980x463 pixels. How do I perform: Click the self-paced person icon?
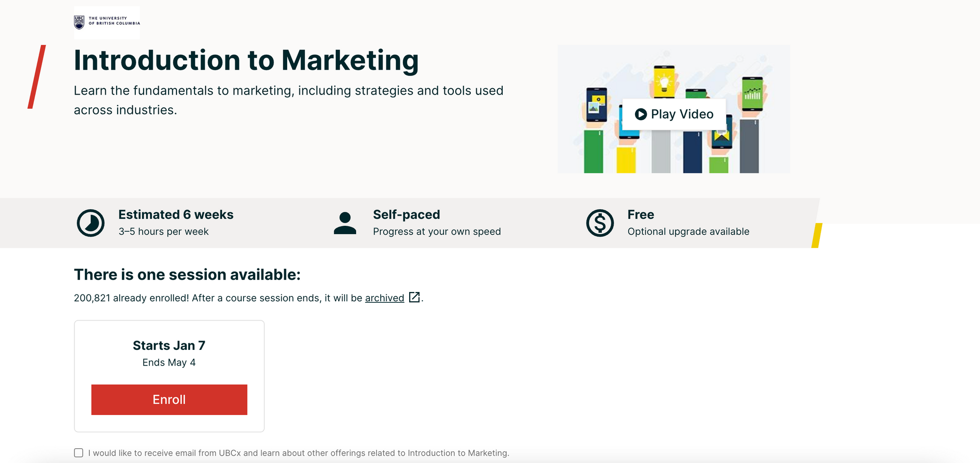(345, 223)
